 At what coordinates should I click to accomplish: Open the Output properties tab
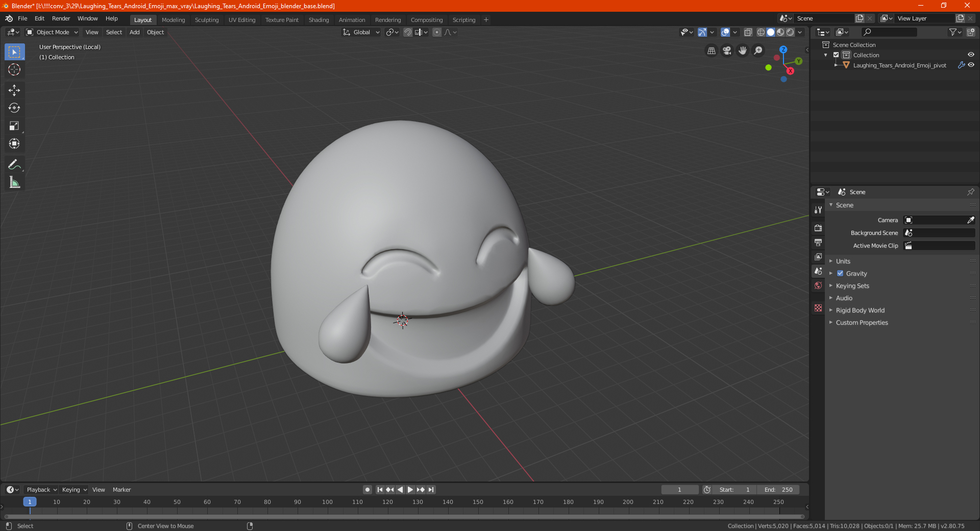tap(818, 242)
